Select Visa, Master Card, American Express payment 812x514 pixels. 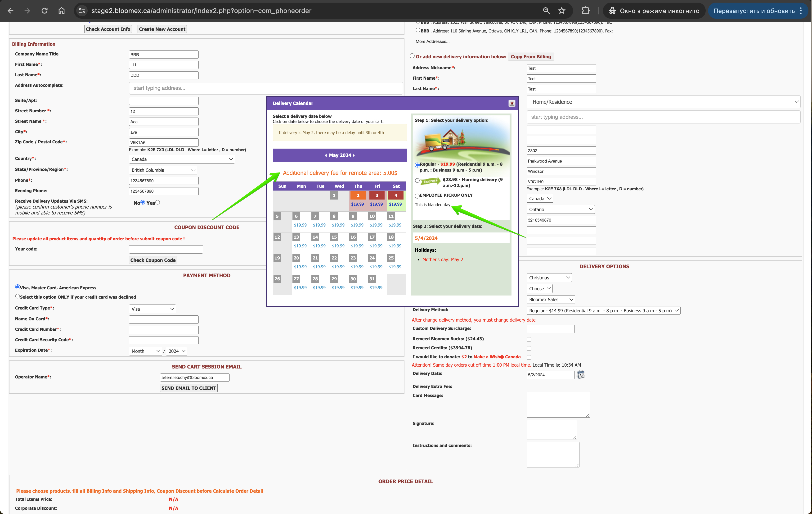pyautogui.click(x=18, y=287)
